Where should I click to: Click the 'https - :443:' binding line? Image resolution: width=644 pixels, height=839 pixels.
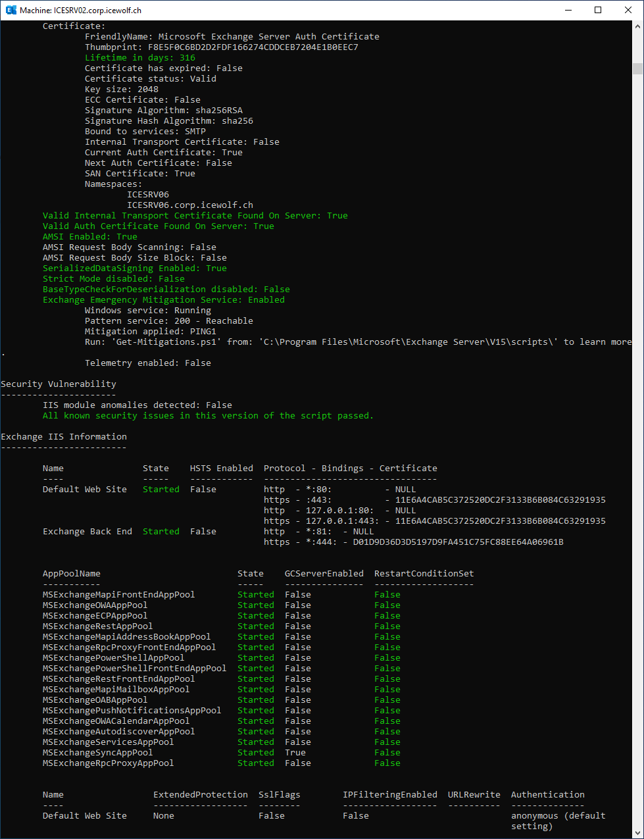(x=435, y=500)
